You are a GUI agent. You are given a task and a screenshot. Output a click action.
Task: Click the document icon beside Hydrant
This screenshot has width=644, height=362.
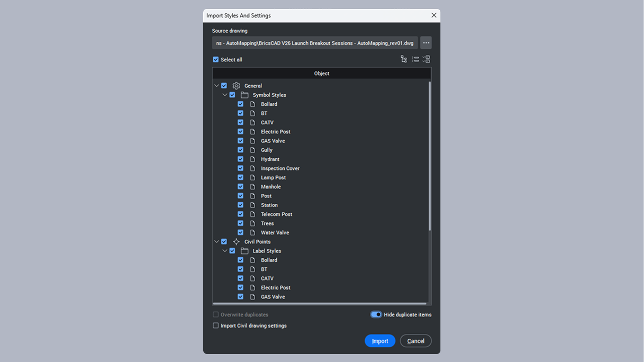(x=253, y=159)
